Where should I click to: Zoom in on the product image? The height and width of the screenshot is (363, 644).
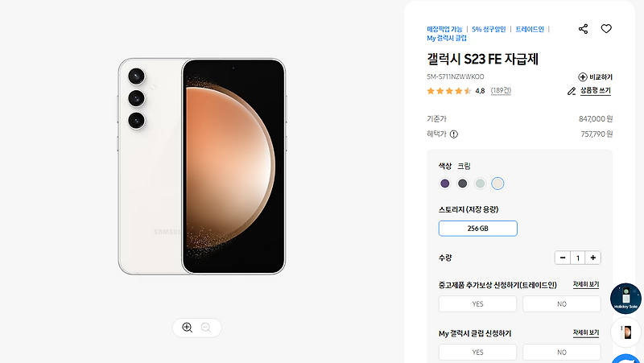pyautogui.click(x=188, y=328)
